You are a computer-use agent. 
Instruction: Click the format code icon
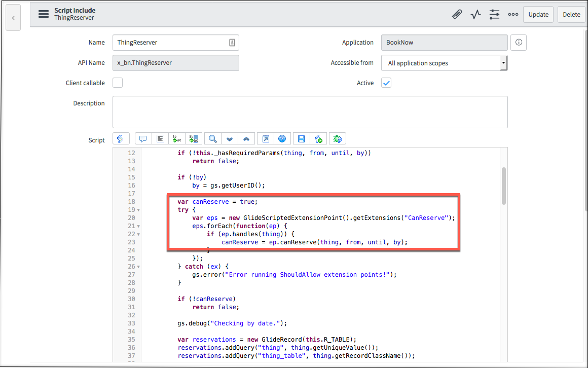tap(160, 139)
